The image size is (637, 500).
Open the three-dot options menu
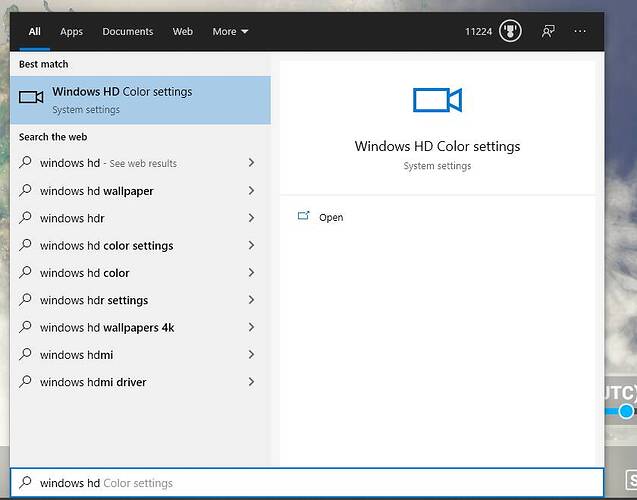(580, 31)
